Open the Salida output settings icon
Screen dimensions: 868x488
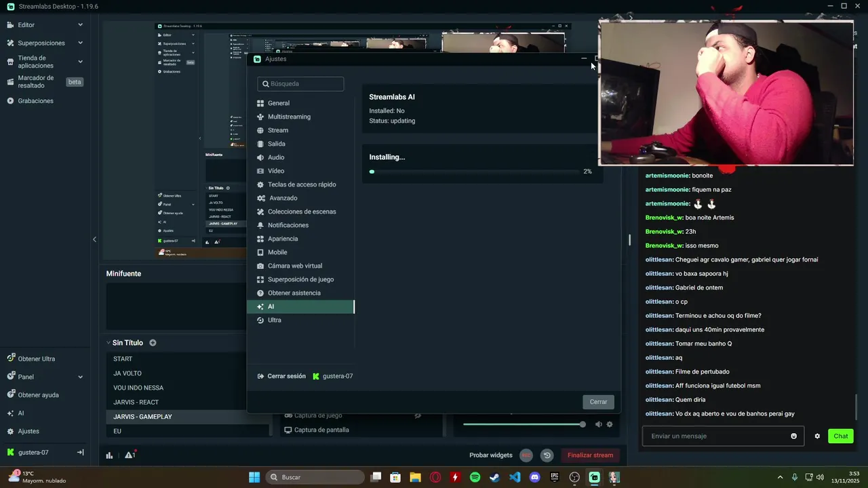point(260,144)
